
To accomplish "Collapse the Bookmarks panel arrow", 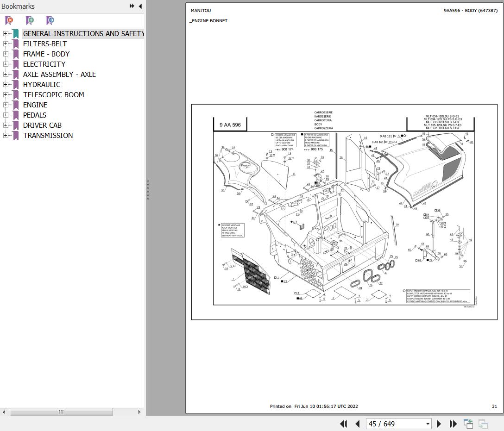I will [x=140, y=6].
